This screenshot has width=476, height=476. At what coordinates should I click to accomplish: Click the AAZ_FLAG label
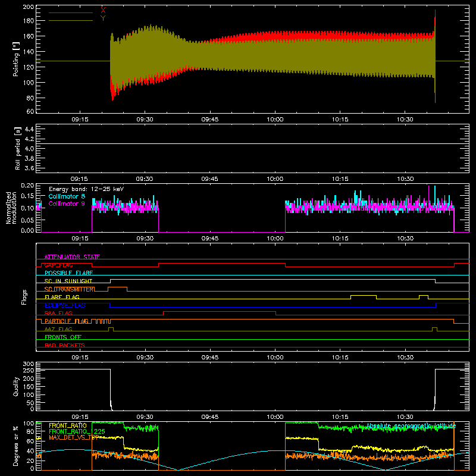(x=58, y=329)
